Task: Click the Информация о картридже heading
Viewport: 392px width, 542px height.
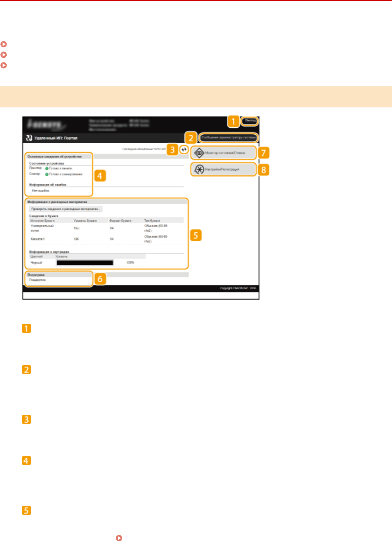Action: [49, 252]
